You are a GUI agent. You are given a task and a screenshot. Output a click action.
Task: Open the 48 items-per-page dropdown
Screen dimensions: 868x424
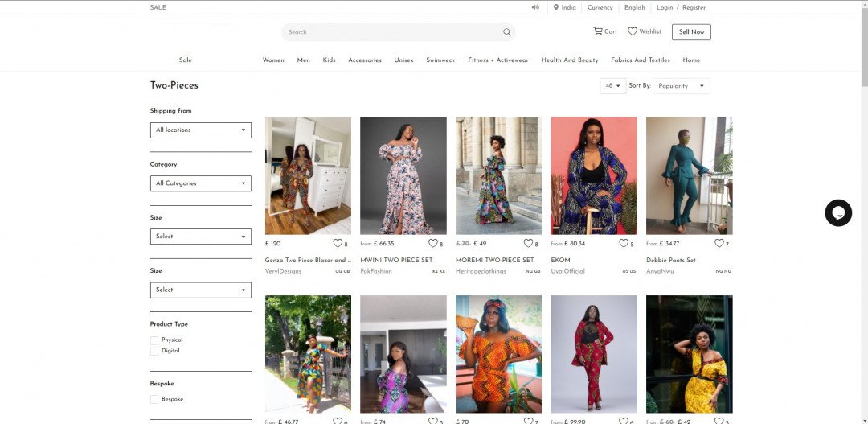click(612, 86)
